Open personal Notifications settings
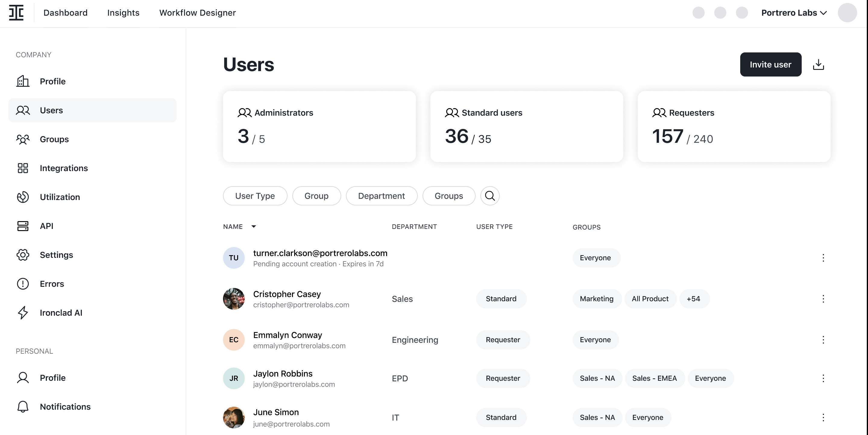Image resolution: width=868 pixels, height=435 pixels. click(x=65, y=407)
